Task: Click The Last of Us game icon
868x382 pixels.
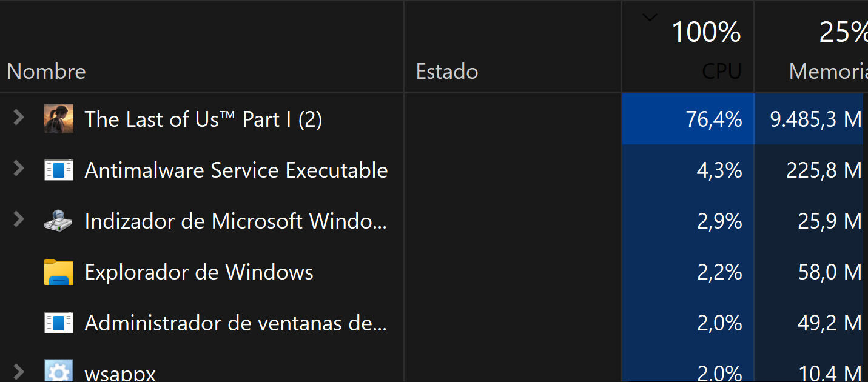Action: pyautogui.click(x=59, y=119)
